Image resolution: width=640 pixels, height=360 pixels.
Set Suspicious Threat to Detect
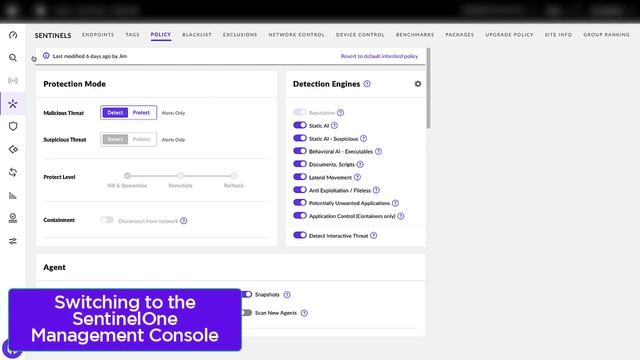pyautogui.click(x=115, y=139)
